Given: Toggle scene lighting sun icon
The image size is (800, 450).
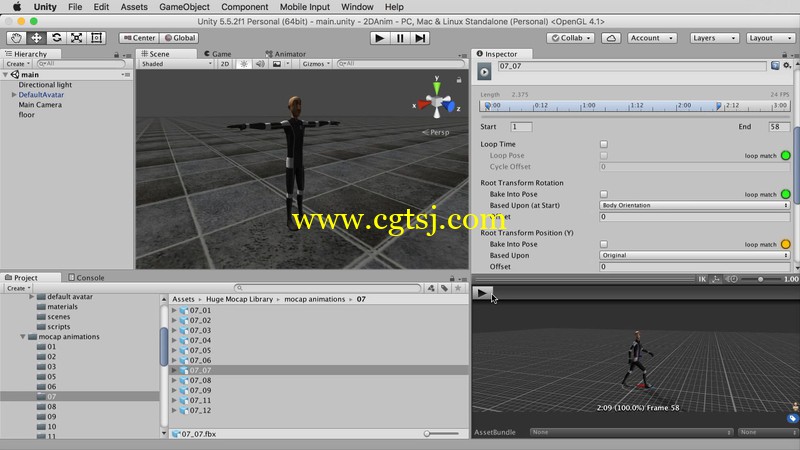Looking at the screenshot, I should [244, 64].
